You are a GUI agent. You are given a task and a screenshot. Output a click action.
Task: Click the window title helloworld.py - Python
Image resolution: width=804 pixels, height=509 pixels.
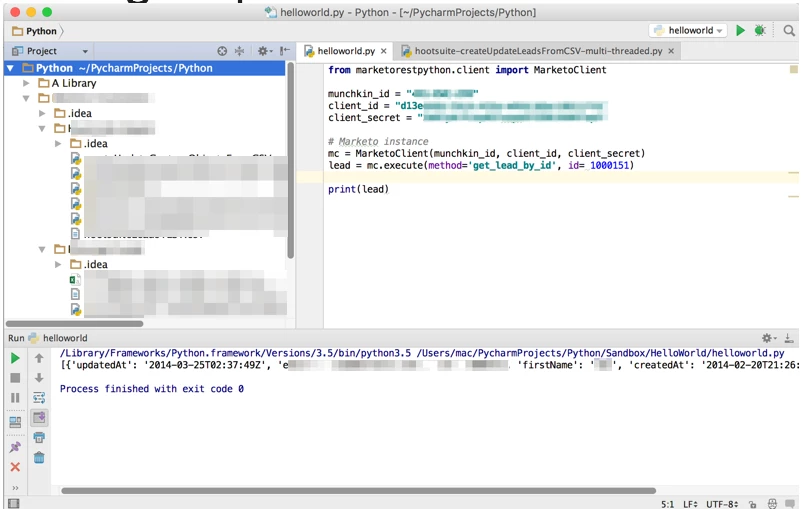[x=400, y=12]
